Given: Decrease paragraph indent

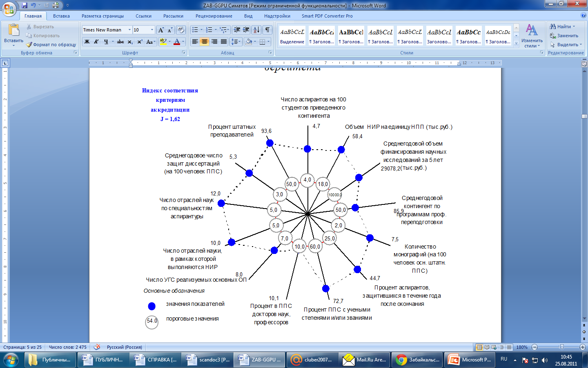Looking at the screenshot, I should [x=237, y=30].
